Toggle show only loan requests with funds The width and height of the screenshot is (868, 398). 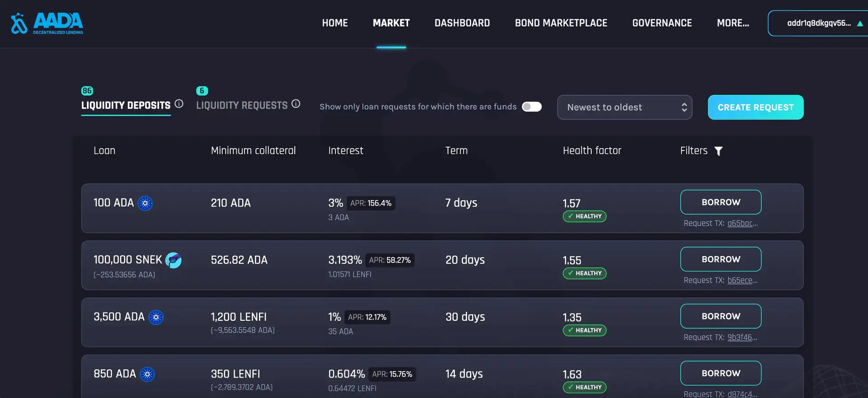click(532, 107)
